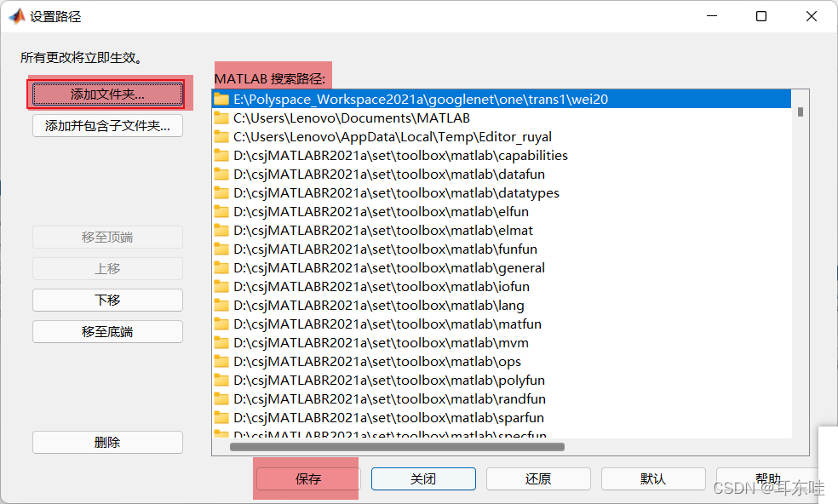Click folder icon of iofun path
838x504 pixels.
pos(221,286)
